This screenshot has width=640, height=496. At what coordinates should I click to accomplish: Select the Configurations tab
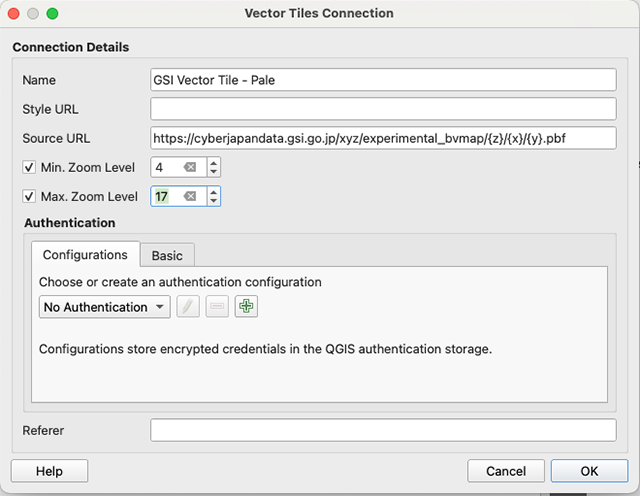pos(85,255)
